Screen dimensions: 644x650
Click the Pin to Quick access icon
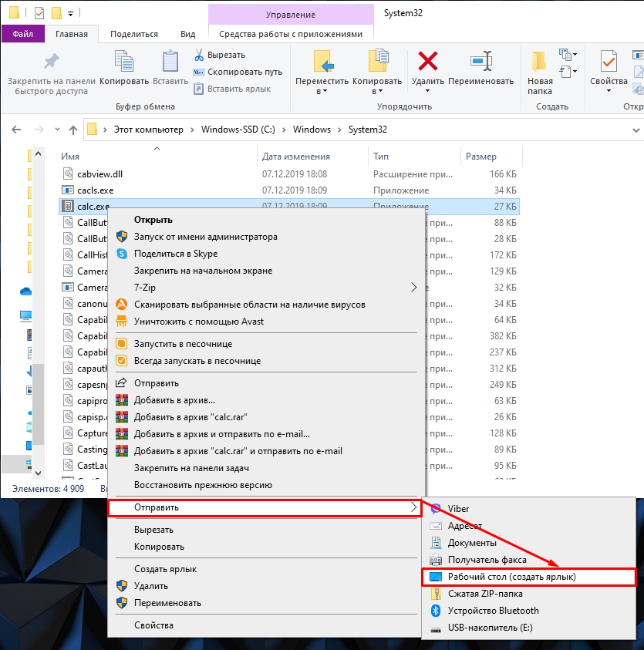pyautogui.click(x=51, y=62)
